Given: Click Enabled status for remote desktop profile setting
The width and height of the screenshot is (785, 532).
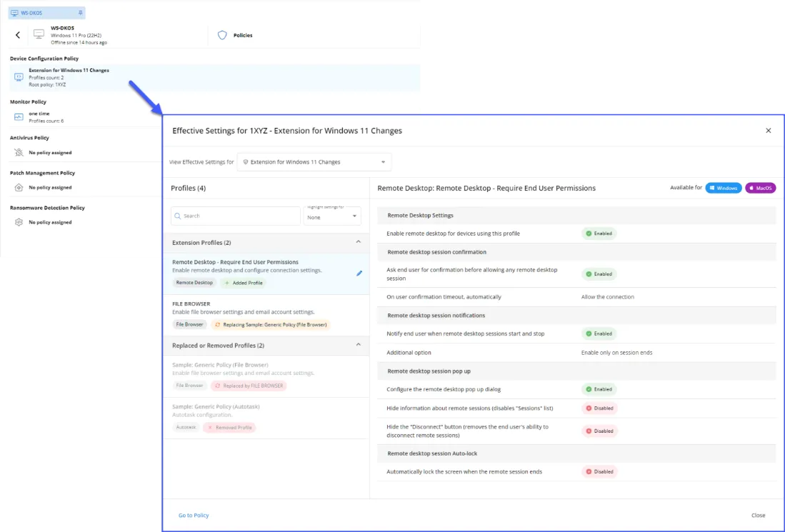Looking at the screenshot, I should [599, 234].
